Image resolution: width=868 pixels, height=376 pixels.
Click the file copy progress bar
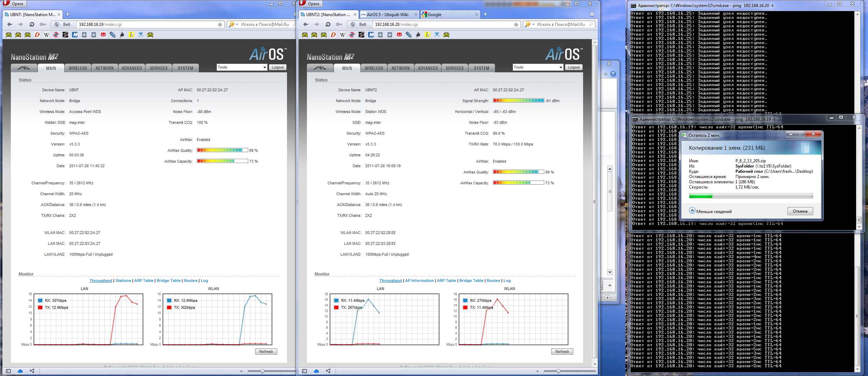pyautogui.click(x=751, y=196)
